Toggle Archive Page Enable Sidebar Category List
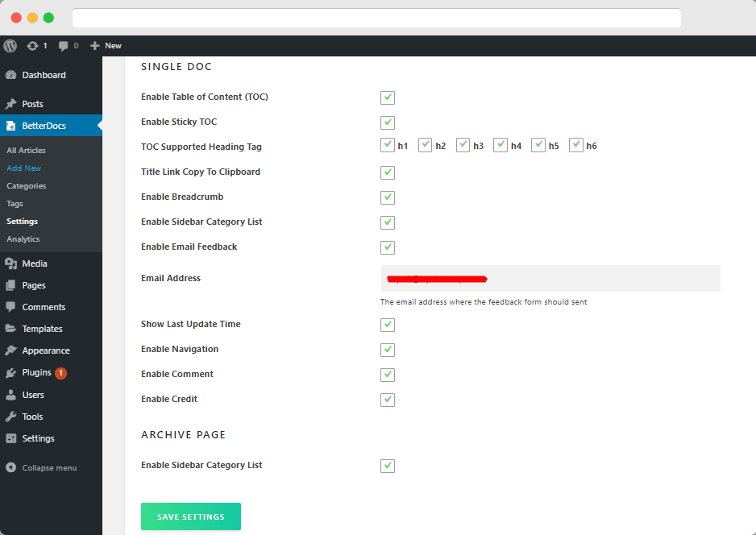756x535 pixels. pyautogui.click(x=388, y=466)
